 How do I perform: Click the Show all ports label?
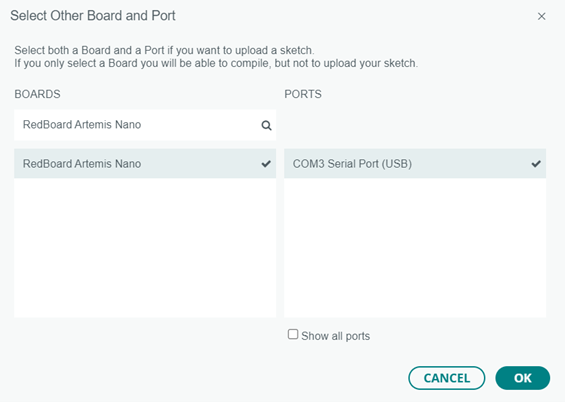pos(335,336)
